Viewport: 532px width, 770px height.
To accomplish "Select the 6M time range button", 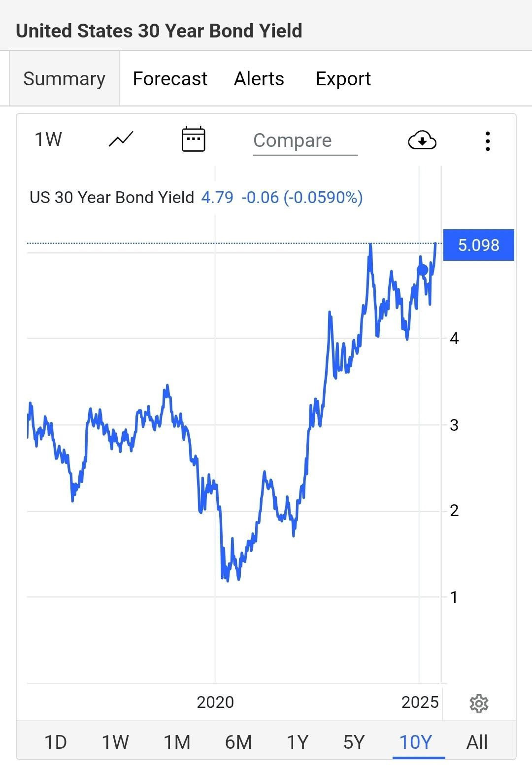I will point(238,742).
